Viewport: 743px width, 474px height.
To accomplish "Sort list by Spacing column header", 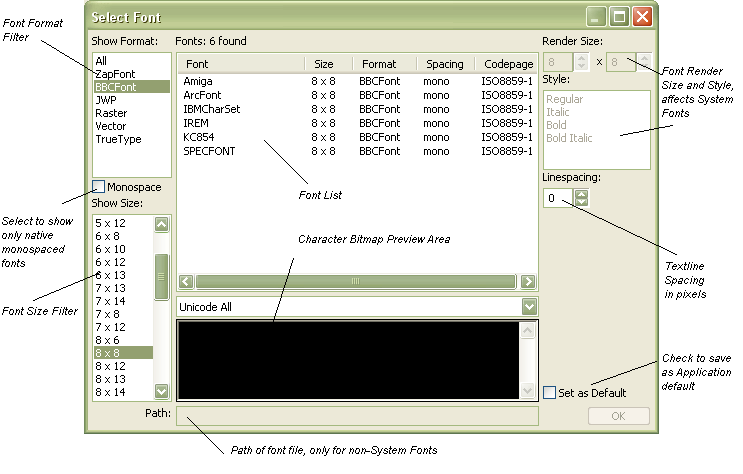I will click(x=443, y=64).
